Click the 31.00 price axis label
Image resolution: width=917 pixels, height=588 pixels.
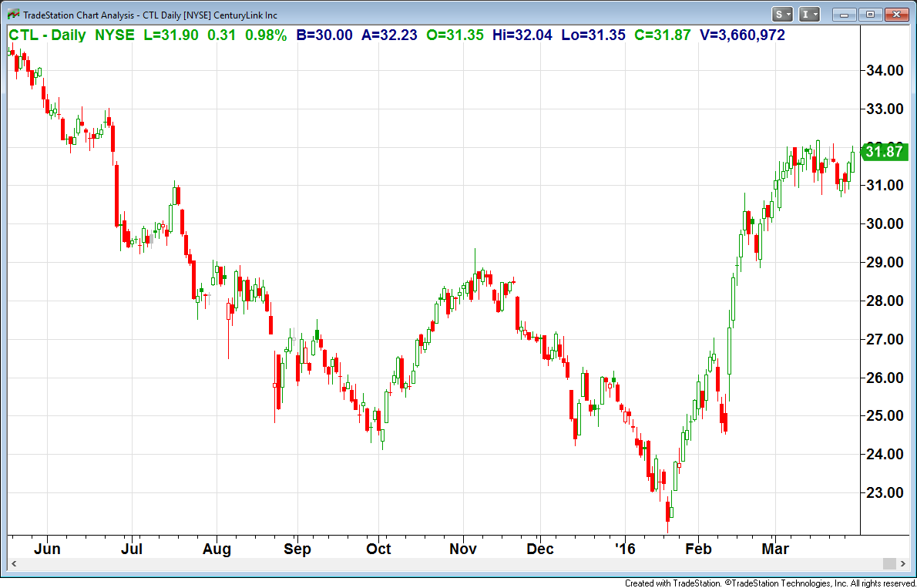883,186
